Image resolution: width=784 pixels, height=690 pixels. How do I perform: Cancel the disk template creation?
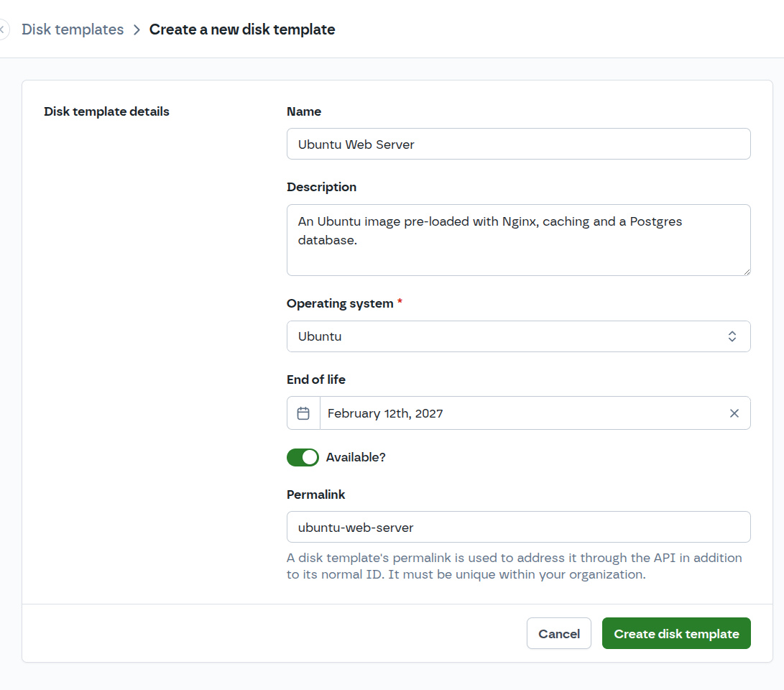(x=558, y=633)
